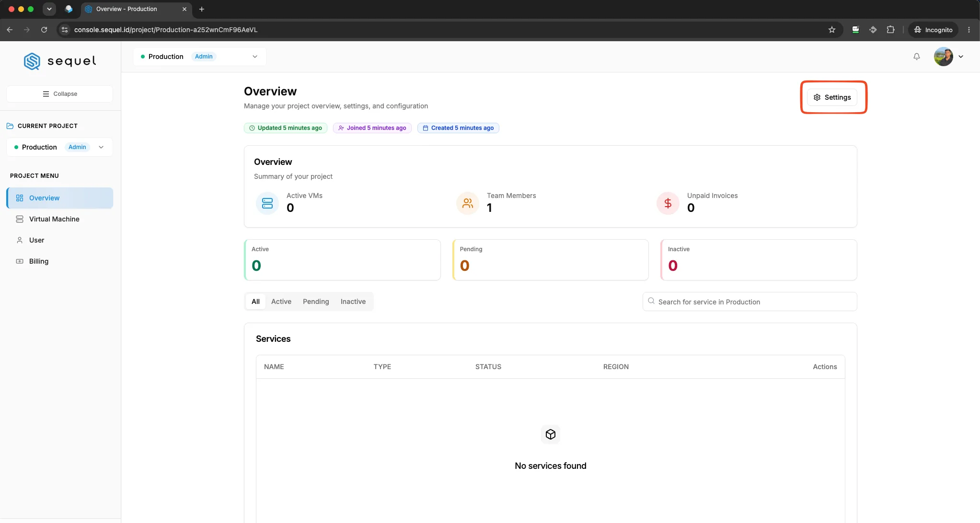Image resolution: width=980 pixels, height=523 pixels.
Task: Click the notification bell icon
Action: (916, 57)
